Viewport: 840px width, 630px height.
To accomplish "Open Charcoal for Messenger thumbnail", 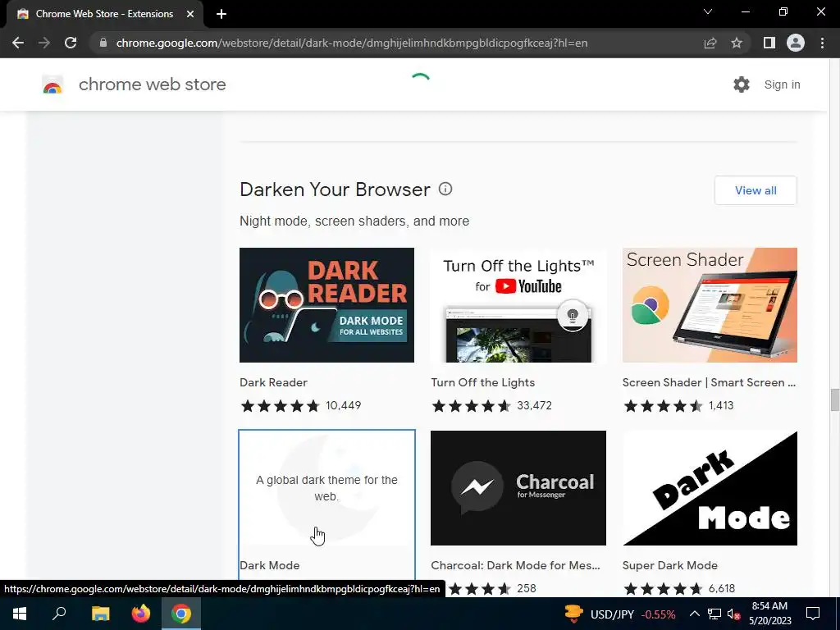I will [x=518, y=488].
